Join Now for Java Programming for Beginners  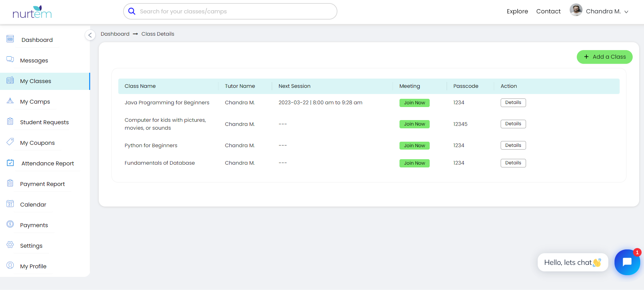414,103
